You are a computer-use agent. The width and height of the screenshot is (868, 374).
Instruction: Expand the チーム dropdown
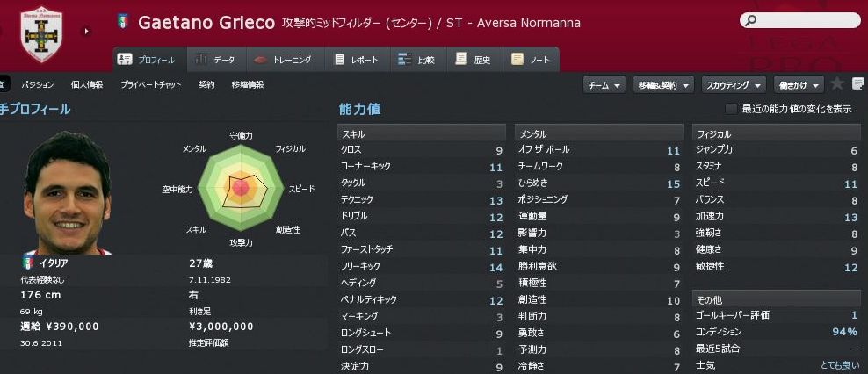tap(604, 85)
